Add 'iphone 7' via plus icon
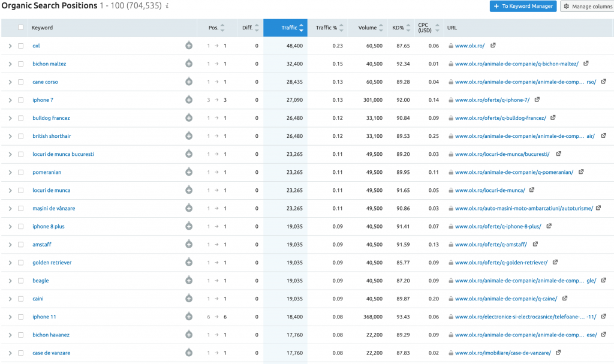614x364 pixels. coord(189,100)
